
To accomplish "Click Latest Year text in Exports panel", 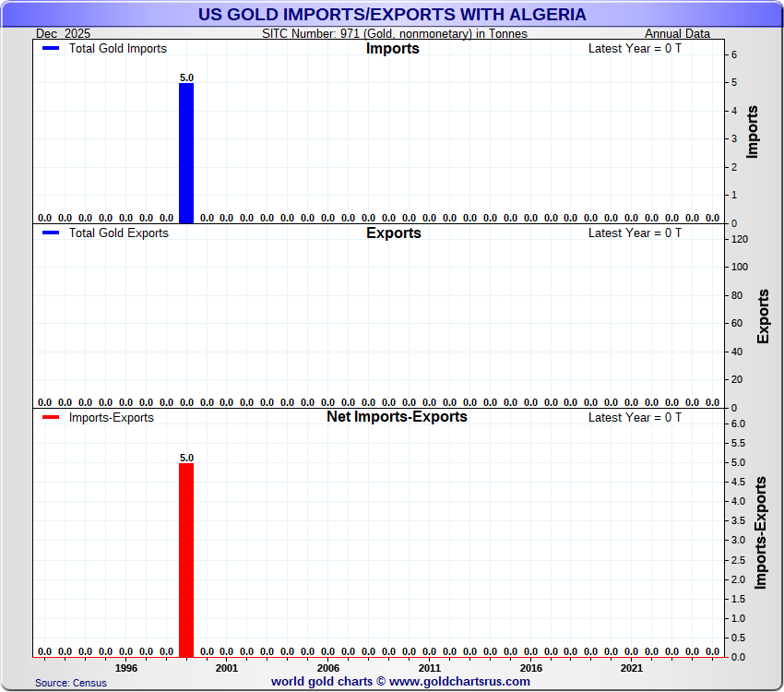I will tap(635, 233).
